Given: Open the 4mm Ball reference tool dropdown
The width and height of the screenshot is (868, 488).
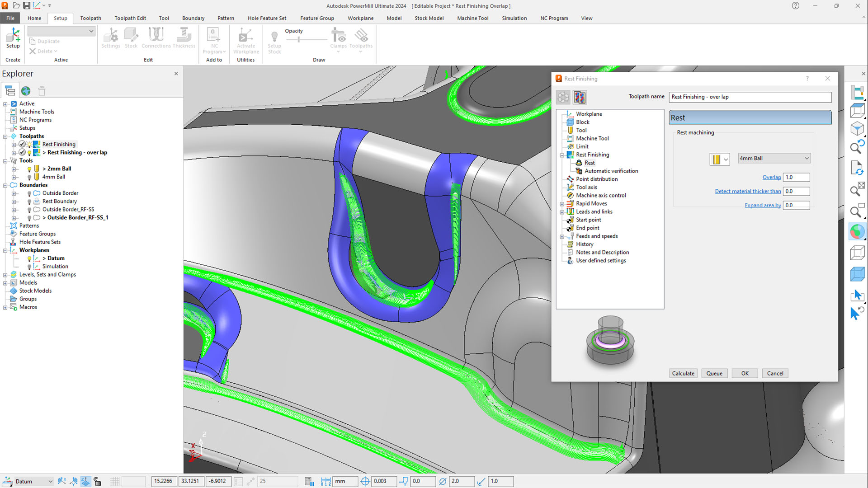Looking at the screenshot, I should pyautogui.click(x=806, y=158).
